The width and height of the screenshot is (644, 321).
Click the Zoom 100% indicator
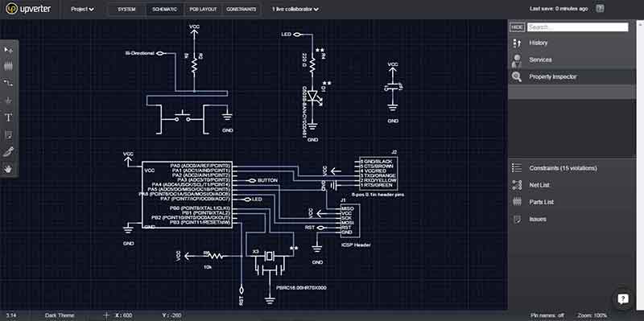(x=592, y=315)
